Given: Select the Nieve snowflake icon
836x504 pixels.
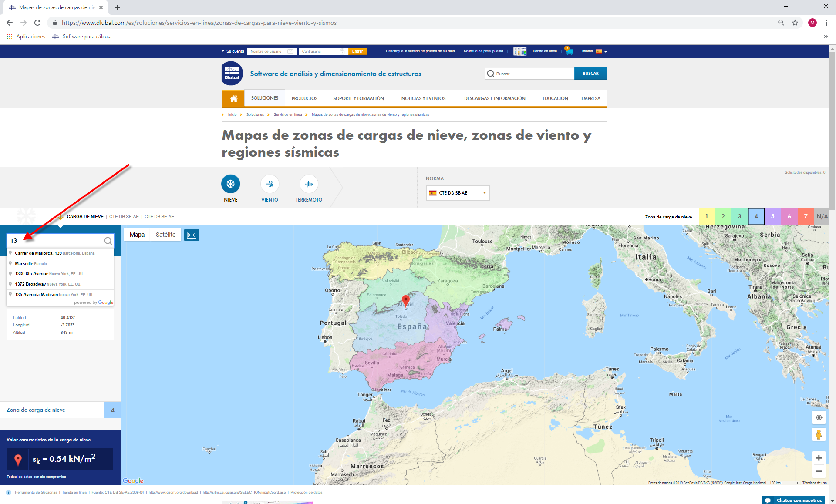Looking at the screenshot, I should point(230,184).
